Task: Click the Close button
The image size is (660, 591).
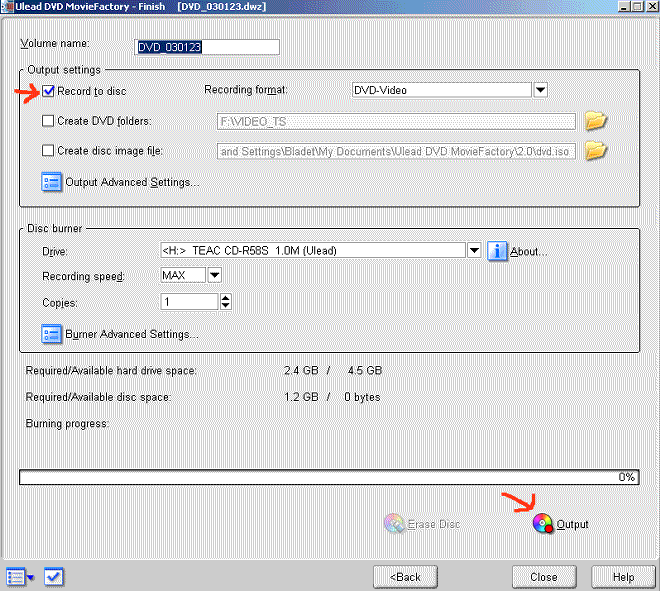Action: (544, 577)
